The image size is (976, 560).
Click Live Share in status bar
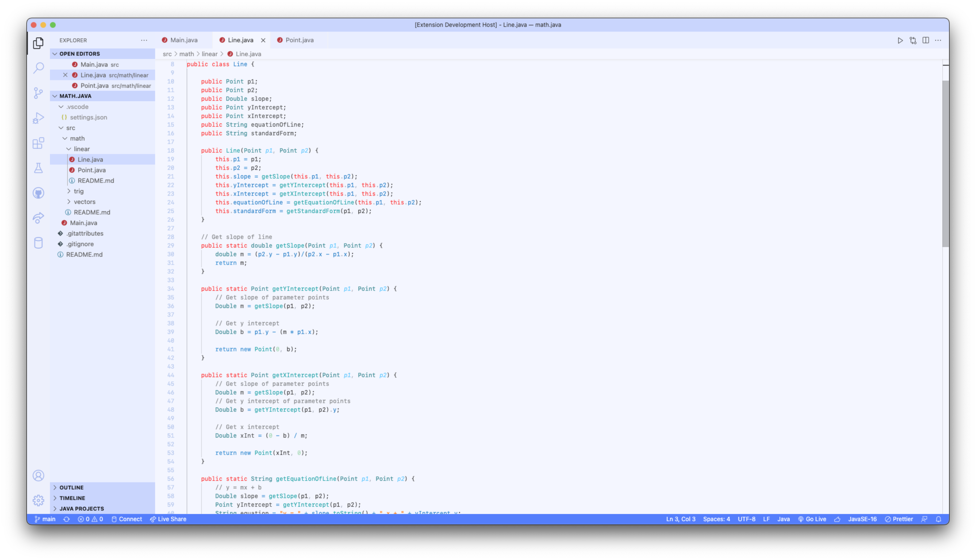tap(168, 519)
